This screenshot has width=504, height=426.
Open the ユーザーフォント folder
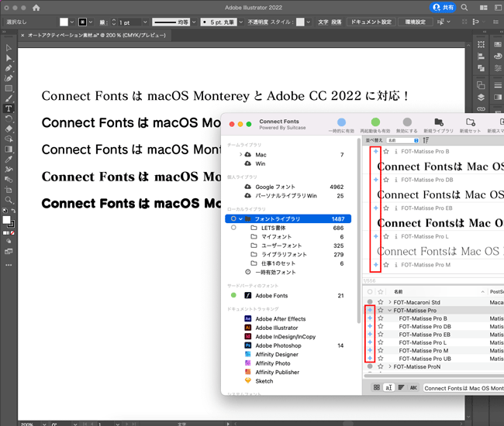[281, 246]
